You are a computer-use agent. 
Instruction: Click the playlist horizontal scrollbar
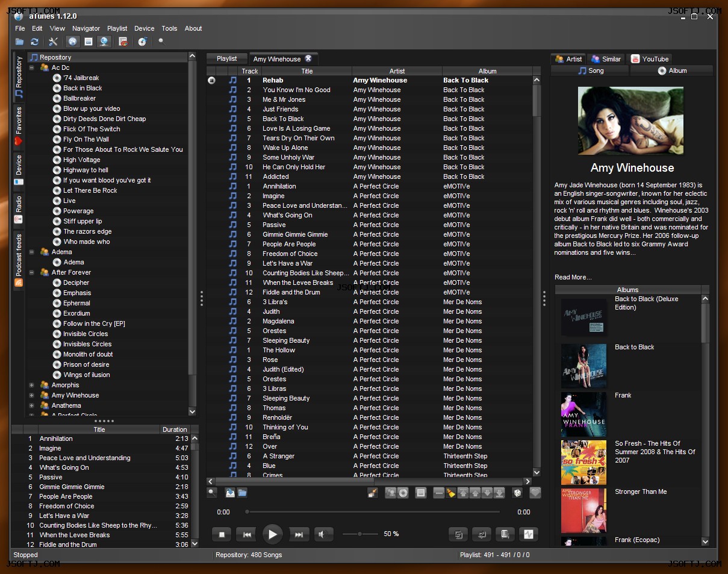[369, 481]
